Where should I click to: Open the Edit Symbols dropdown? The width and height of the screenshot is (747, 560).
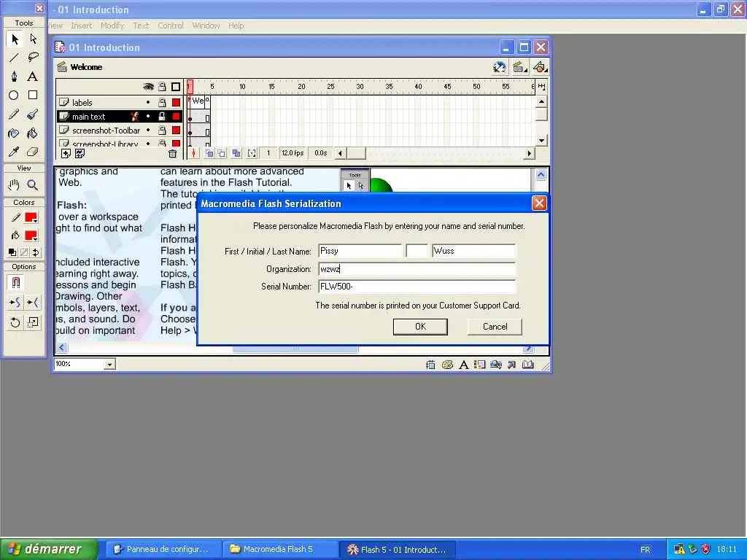(x=541, y=68)
